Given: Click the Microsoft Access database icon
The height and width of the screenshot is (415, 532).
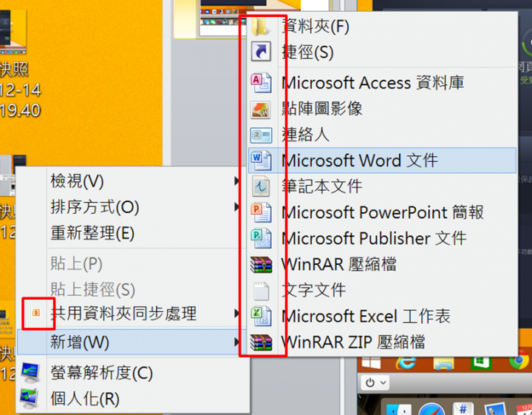Looking at the screenshot, I should click(261, 83).
